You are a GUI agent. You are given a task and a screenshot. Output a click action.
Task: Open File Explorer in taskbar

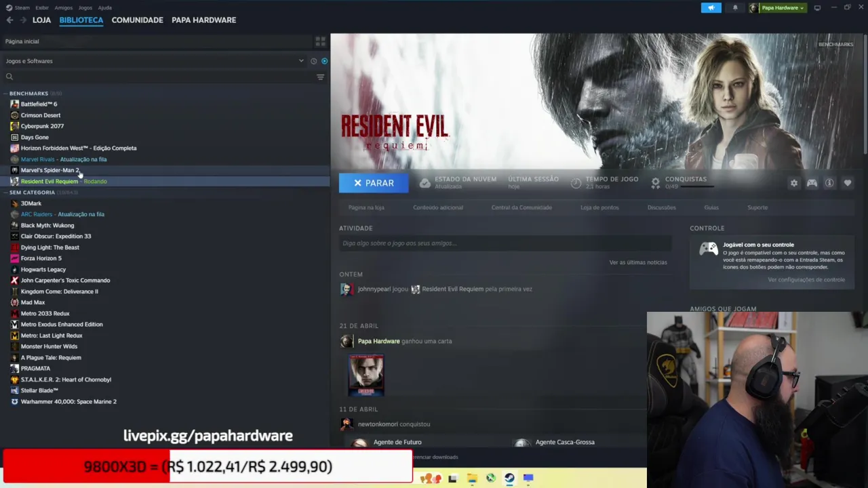point(472,478)
